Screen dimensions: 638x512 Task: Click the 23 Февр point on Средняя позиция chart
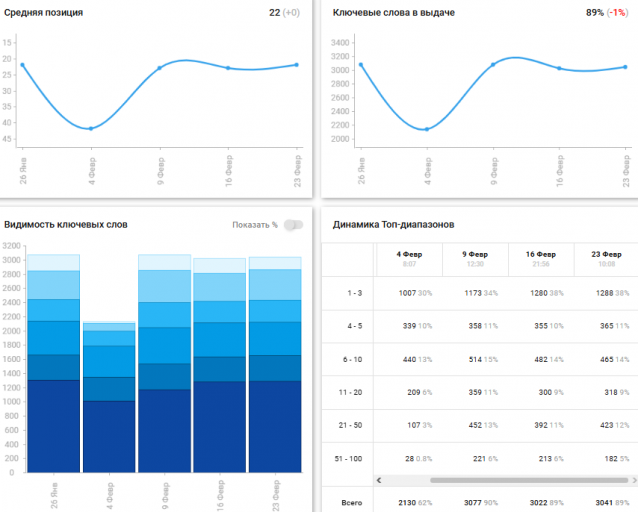coord(297,65)
